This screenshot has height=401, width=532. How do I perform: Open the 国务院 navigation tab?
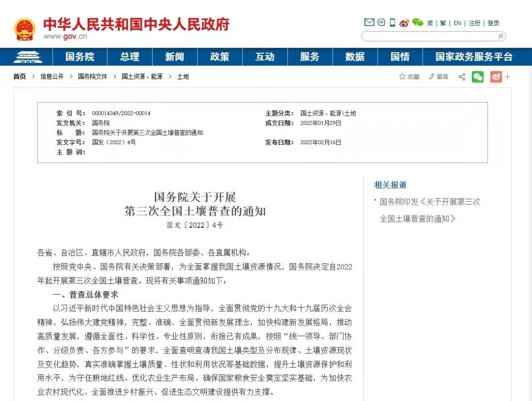click(80, 57)
